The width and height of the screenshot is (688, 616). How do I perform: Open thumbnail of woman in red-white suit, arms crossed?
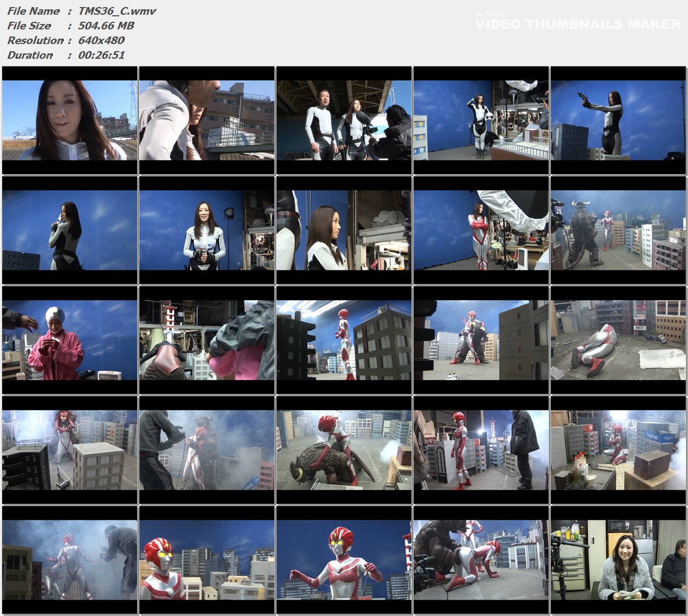click(481, 230)
